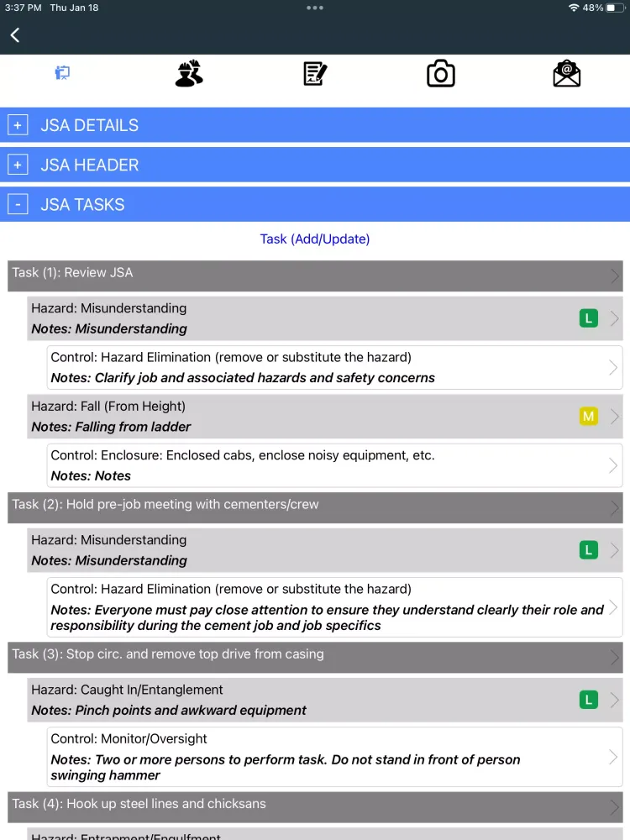Open the signature form icon tab
This screenshot has height=840, width=630.
315,73
